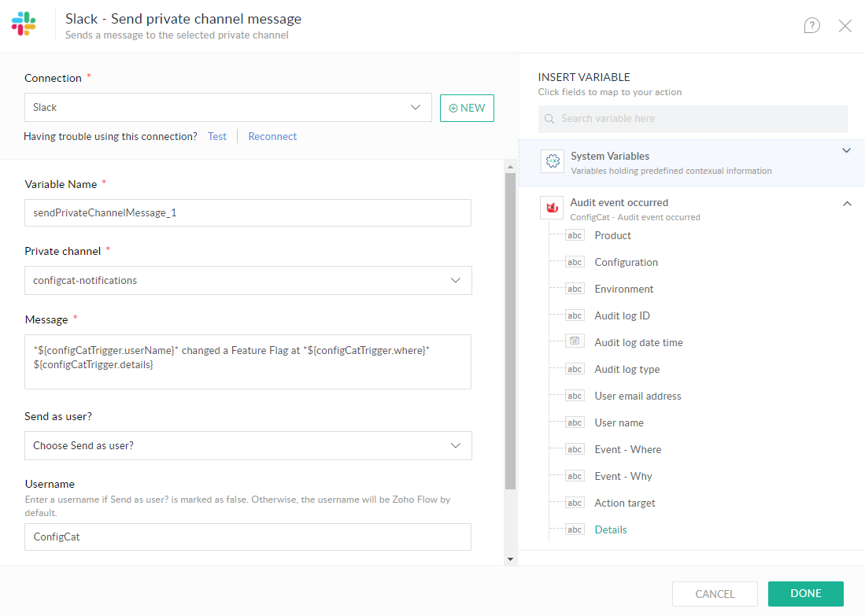Click the Slack logo in the header
Screen dimensions: 865x616
pyautogui.click(x=24, y=24)
